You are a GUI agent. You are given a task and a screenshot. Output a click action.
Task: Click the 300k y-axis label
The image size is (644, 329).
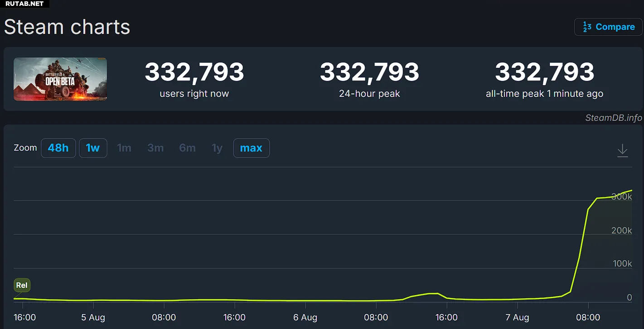click(x=621, y=196)
